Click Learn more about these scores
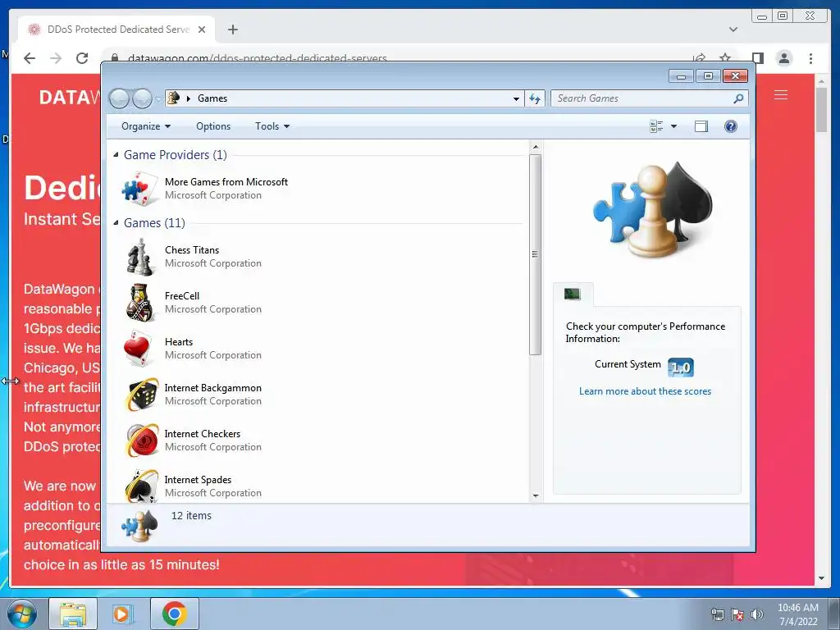Image resolution: width=840 pixels, height=630 pixels. 645,391
